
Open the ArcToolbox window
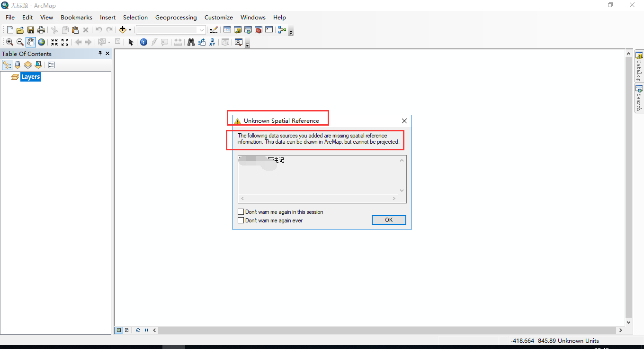point(259,29)
